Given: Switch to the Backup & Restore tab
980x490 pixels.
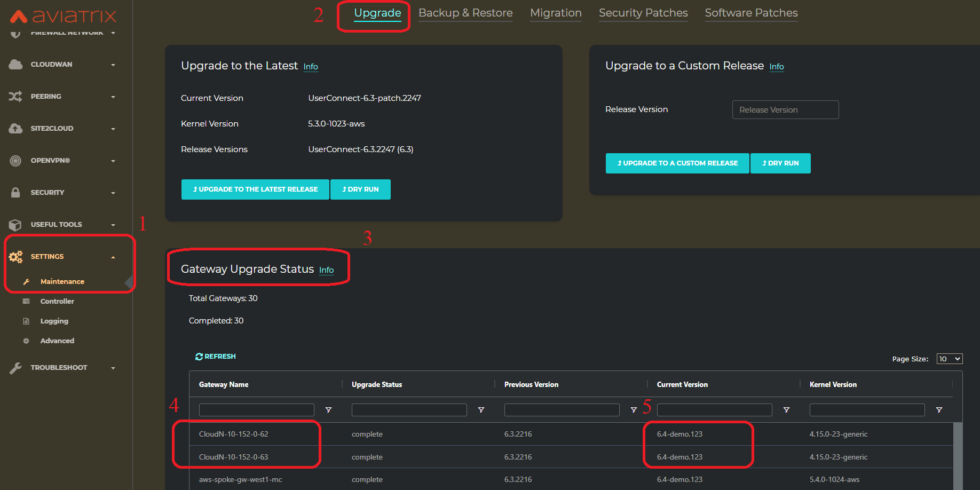Looking at the screenshot, I should click(x=465, y=13).
